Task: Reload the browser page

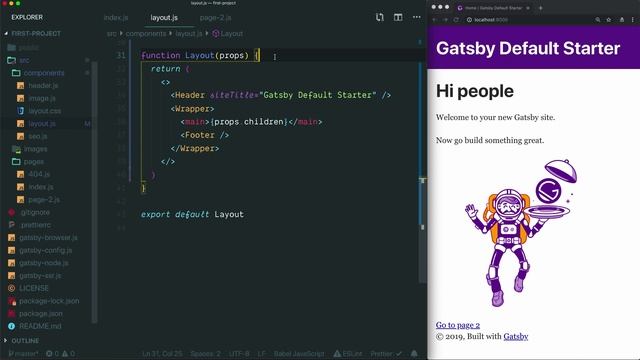Action: (x=456, y=20)
